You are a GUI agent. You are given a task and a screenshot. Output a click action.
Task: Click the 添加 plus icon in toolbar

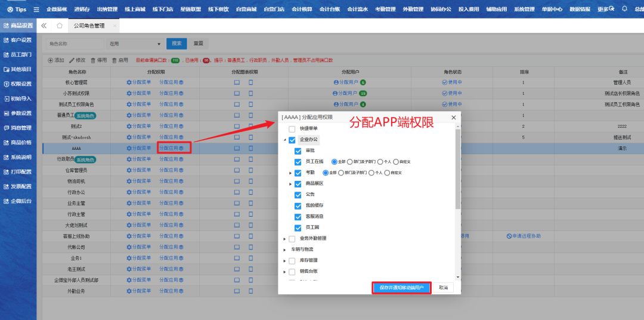51,60
